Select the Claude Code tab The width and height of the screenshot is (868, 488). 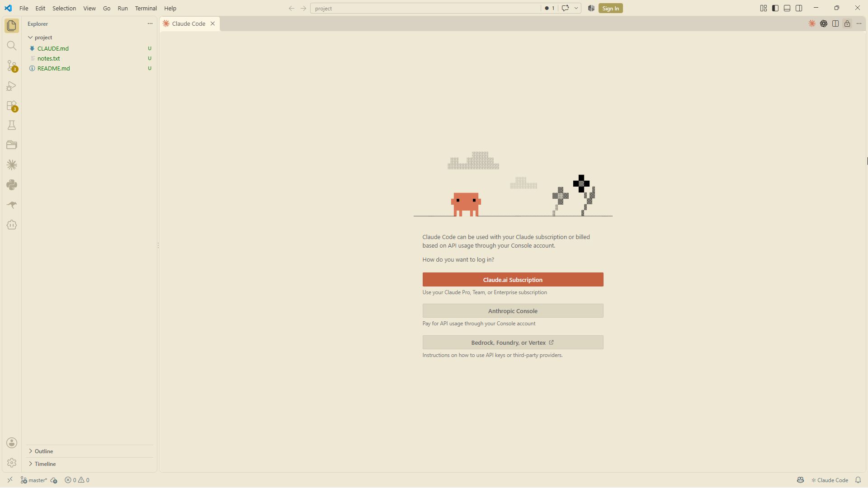(189, 23)
